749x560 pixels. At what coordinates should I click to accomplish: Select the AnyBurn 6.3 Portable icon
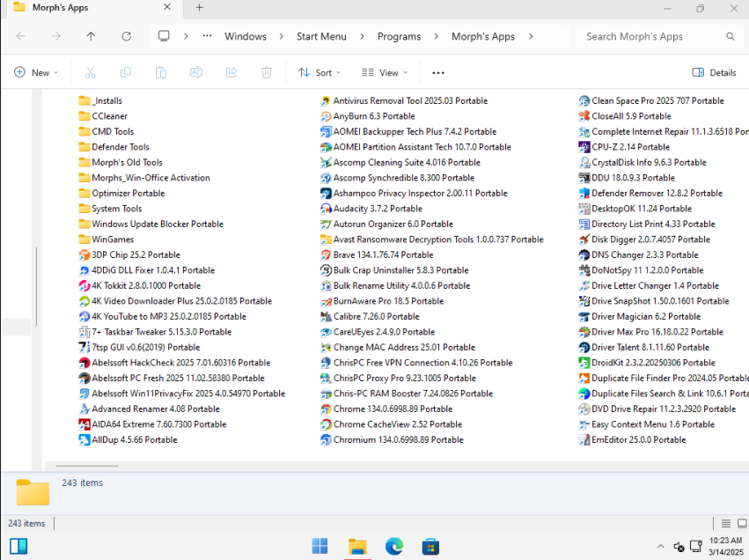click(326, 116)
